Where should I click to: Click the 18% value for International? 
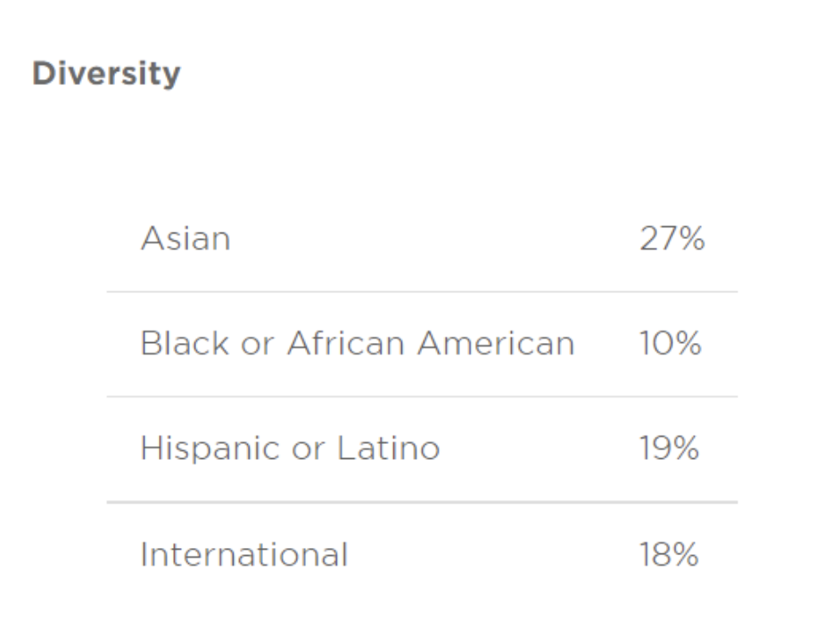click(669, 554)
